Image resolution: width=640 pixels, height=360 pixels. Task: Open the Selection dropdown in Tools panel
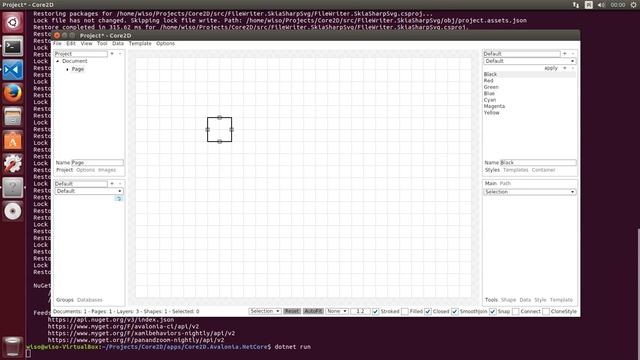pos(530,192)
